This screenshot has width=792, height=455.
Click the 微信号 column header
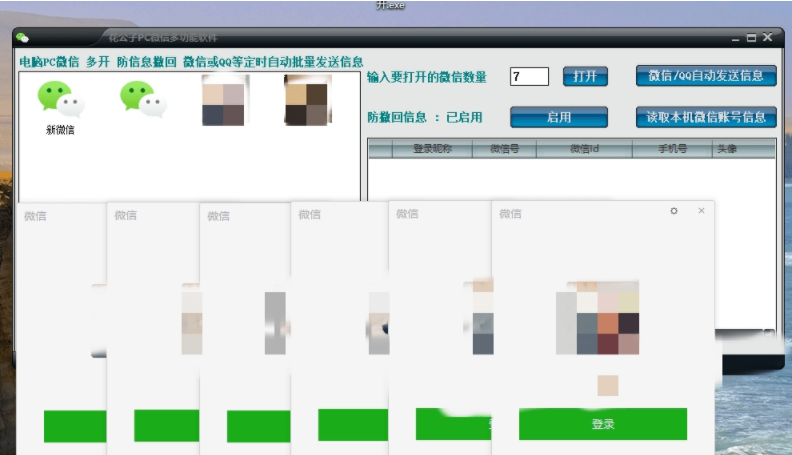pos(504,148)
